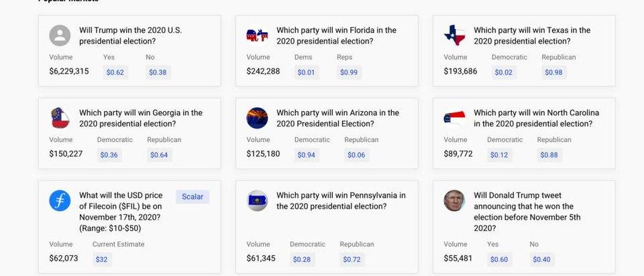The width and height of the screenshot is (644, 276).
Task: Click the Arizona flag circular icon
Action: 257,118
